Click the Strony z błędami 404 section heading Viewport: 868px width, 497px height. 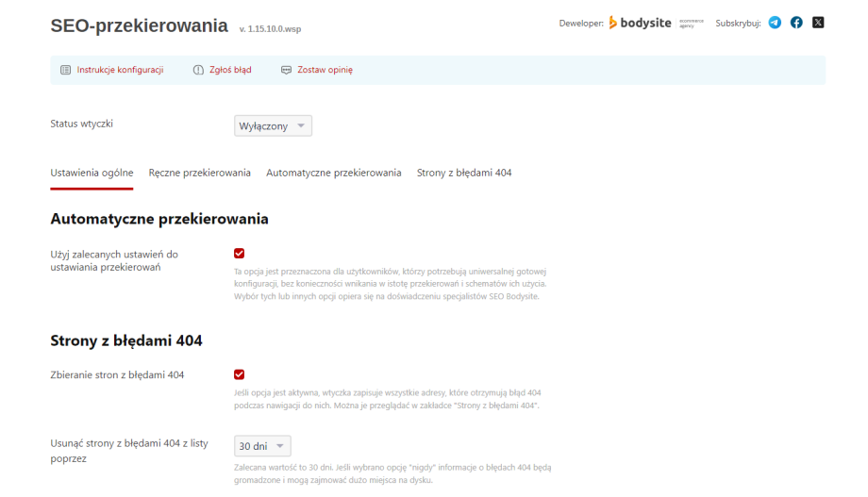coord(126,340)
